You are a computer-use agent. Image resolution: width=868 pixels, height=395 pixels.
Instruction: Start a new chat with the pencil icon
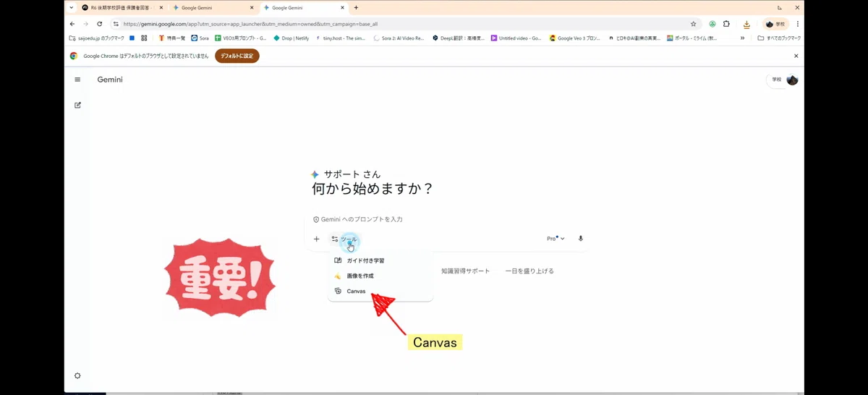77,105
